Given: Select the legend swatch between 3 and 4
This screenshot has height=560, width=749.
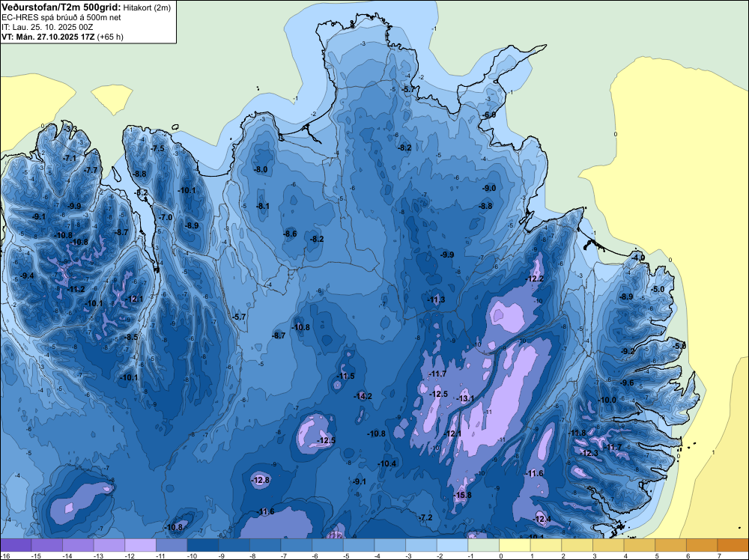Looking at the screenshot, I should 608,545.
